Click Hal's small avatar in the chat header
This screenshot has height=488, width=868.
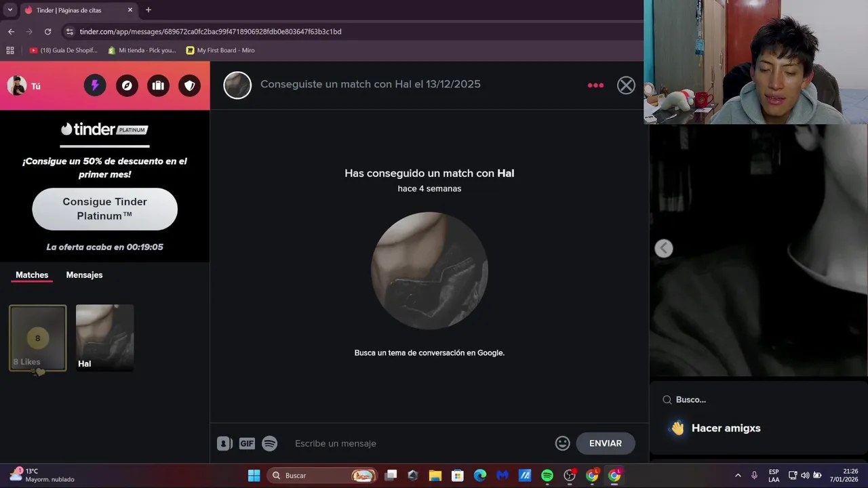[237, 85]
